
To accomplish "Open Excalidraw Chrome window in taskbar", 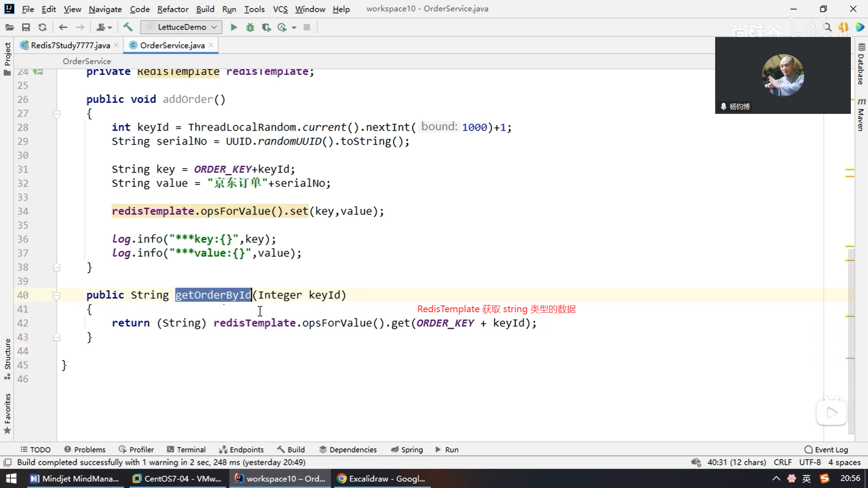I will point(382,479).
